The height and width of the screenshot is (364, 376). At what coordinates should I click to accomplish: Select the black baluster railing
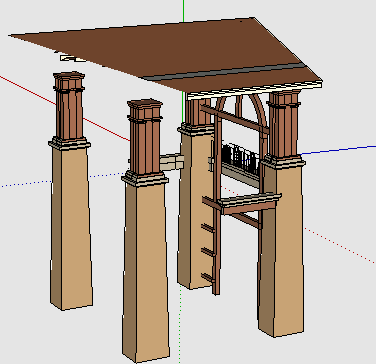(241, 159)
